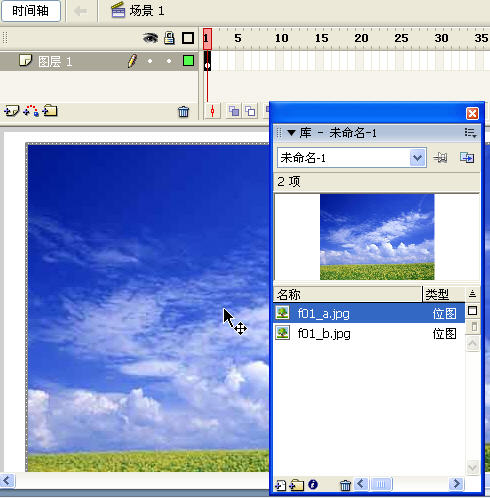Image resolution: width=490 pixels, height=498 pixels.
Task: Pin the current library
Action: click(440, 157)
